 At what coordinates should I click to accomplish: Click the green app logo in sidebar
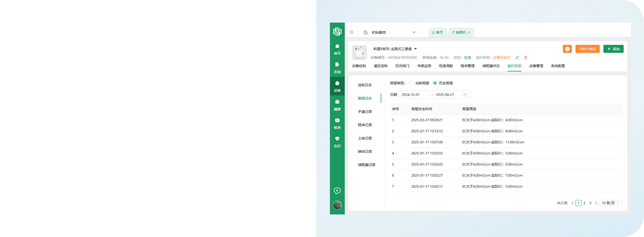click(337, 30)
